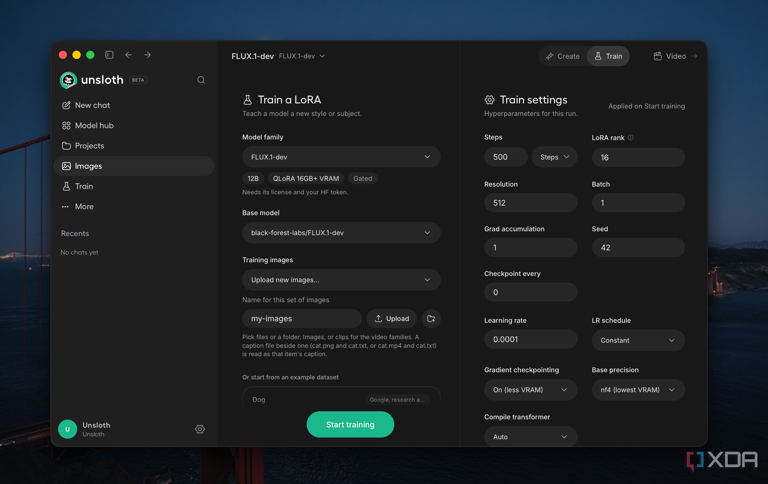
Task: Start a New chat
Action: click(134, 105)
